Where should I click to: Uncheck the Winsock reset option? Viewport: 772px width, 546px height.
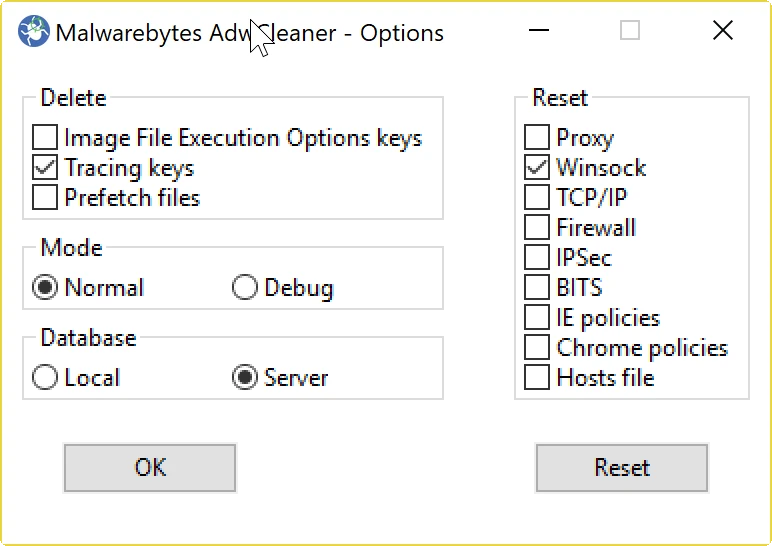(x=537, y=168)
